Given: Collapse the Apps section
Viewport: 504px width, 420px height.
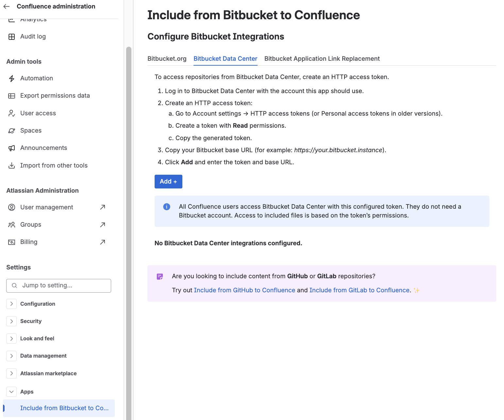Looking at the screenshot, I should tap(11, 392).
